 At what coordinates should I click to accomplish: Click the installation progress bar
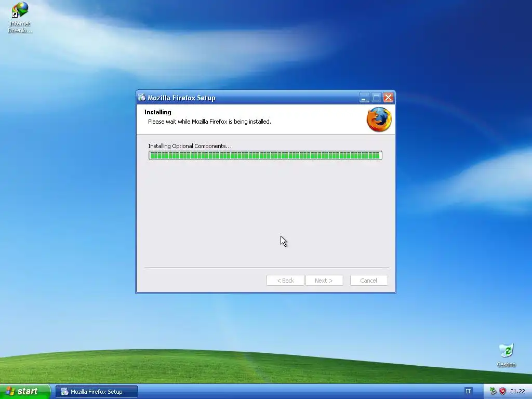click(x=265, y=155)
